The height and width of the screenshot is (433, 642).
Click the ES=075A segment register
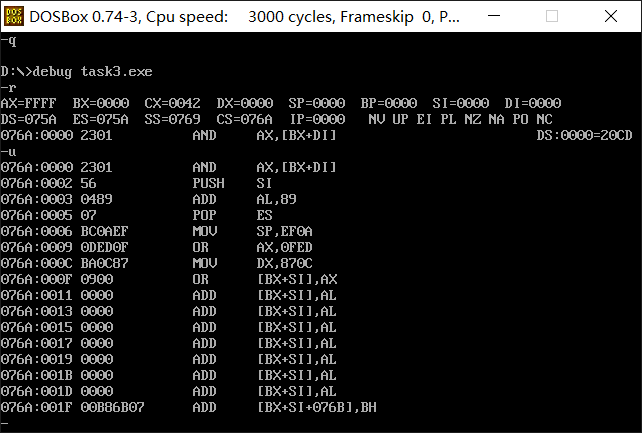(x=101, y=119)
